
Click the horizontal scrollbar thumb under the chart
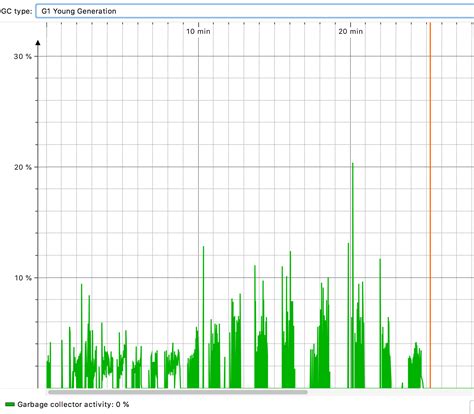178,392
